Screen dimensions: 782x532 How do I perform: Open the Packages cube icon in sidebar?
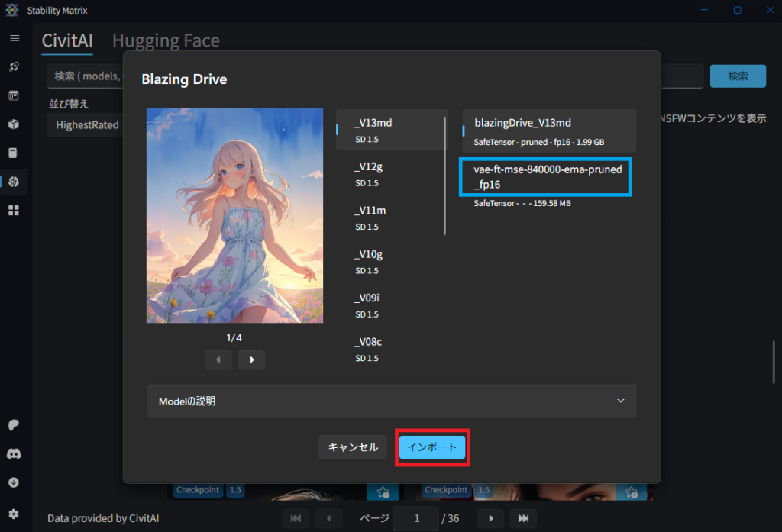click(x=14, y=124)
